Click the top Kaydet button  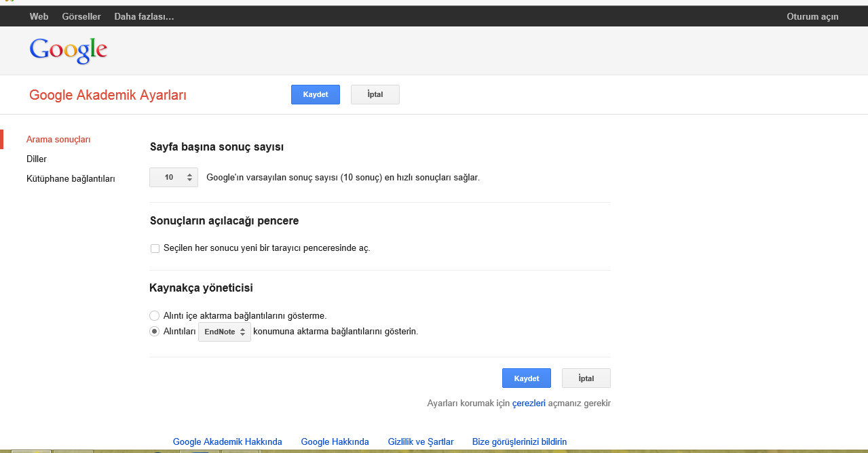pos(316,94)
